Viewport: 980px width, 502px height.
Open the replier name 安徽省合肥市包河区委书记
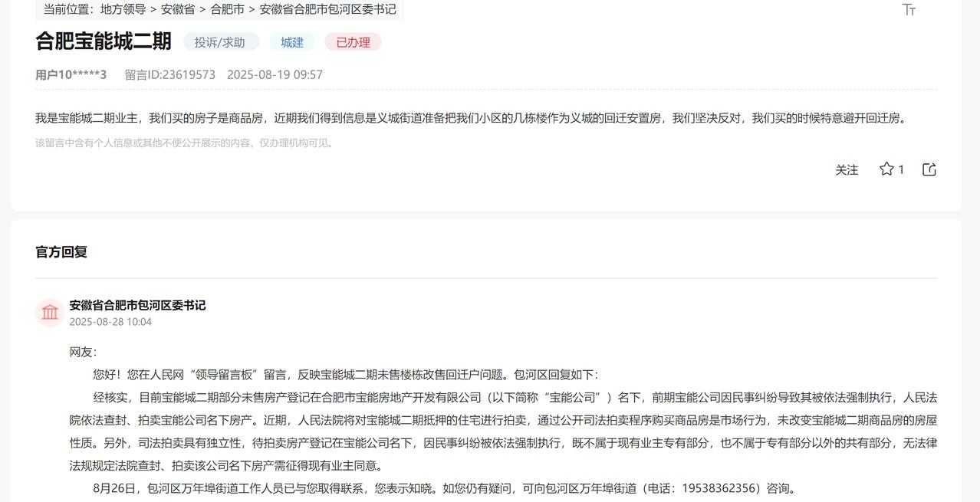point(137,305)
